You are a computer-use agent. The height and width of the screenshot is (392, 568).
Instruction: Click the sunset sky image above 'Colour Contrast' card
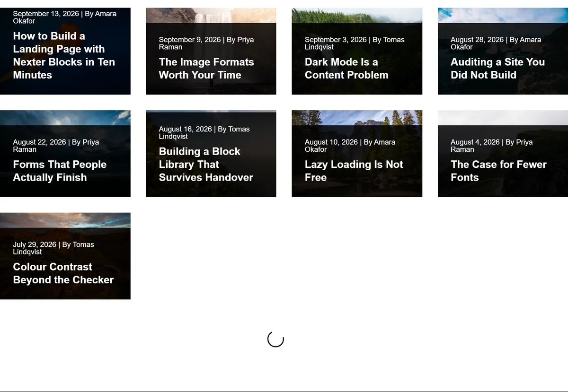[65, 220]
